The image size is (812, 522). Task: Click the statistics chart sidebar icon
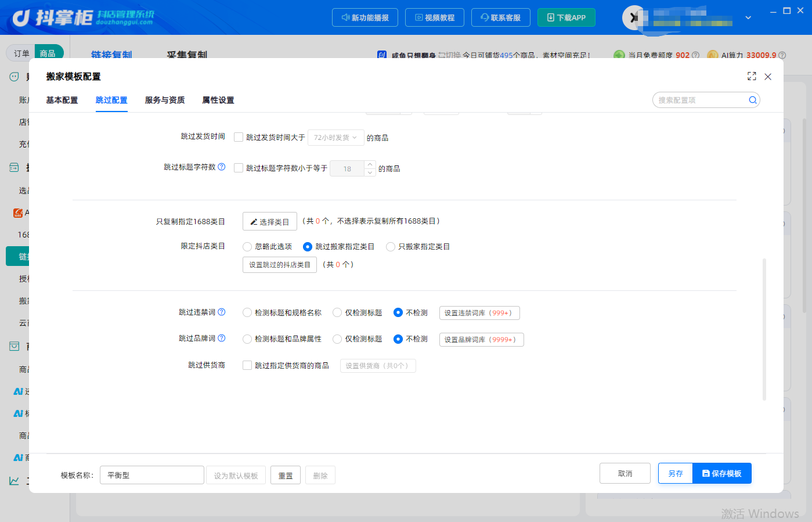coord(15,481)
